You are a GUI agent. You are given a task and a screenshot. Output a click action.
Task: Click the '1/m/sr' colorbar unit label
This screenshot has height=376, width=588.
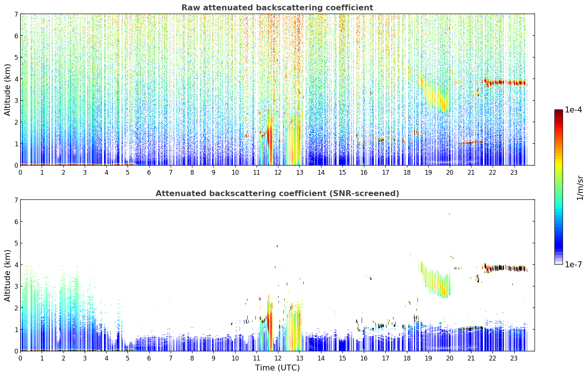[580, 188]
